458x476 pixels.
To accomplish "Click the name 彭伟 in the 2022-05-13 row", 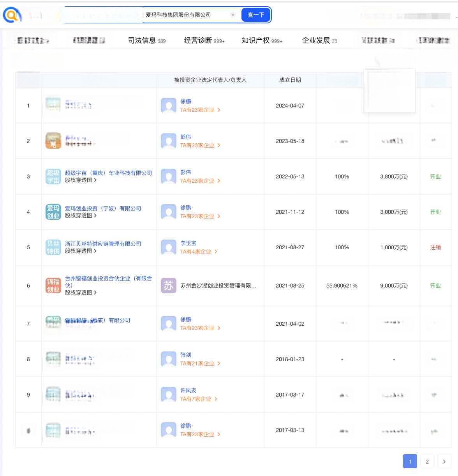I will tap(185, 172).
